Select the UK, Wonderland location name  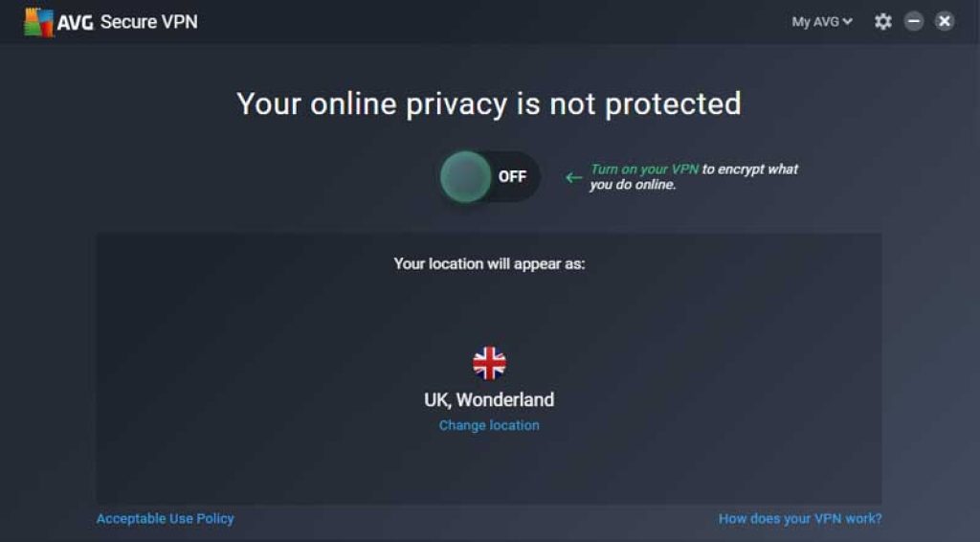(x=489, y=400)
